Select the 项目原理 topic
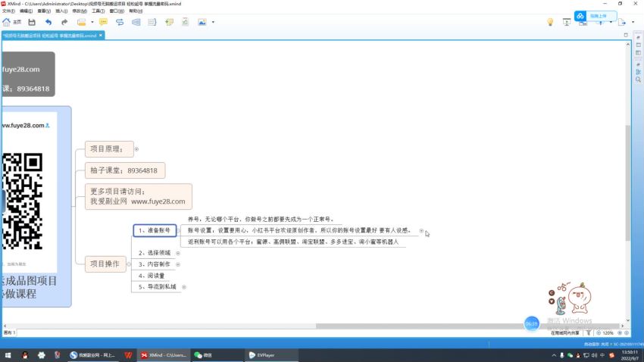 [x=109, y=149]
